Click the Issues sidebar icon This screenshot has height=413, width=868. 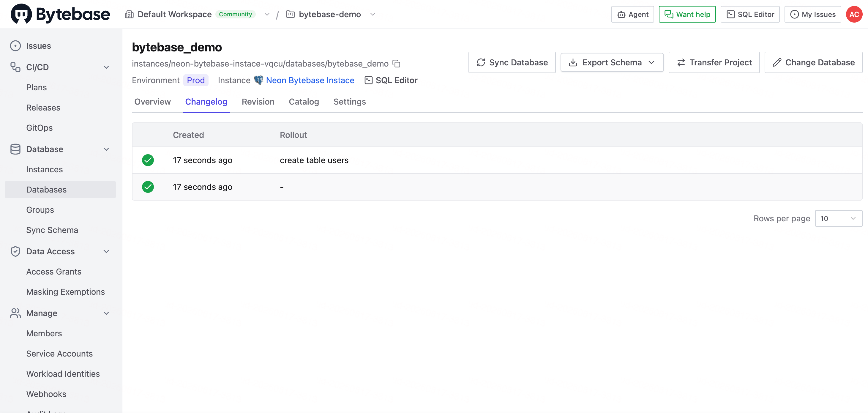click(x=15, y=46)
